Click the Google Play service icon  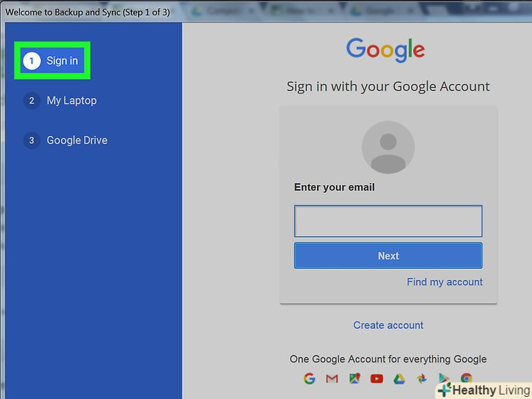pos(444,379)
